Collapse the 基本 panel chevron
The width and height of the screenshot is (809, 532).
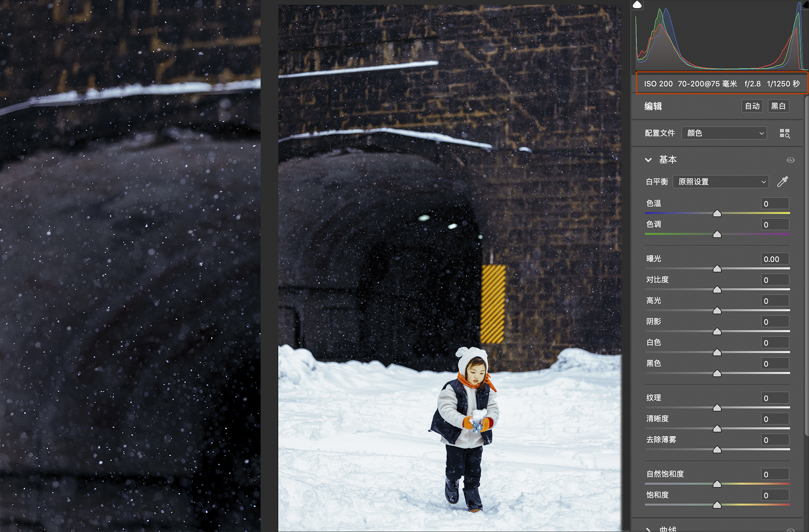click(x=648, y=160)
